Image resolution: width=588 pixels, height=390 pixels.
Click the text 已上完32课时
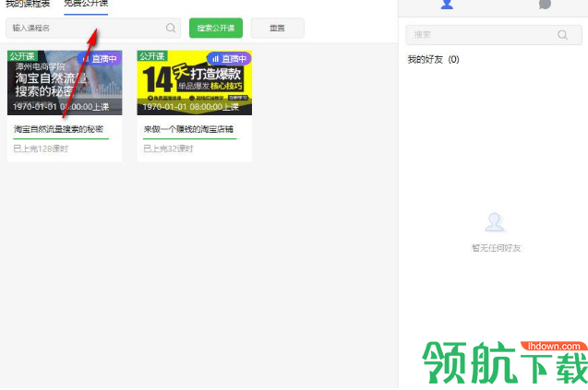[168, 148]
